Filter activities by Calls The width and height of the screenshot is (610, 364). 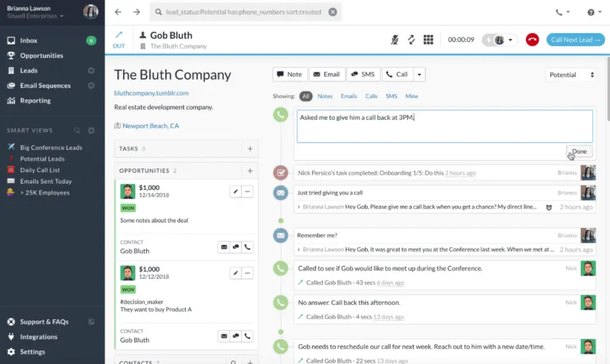point(371,96)
